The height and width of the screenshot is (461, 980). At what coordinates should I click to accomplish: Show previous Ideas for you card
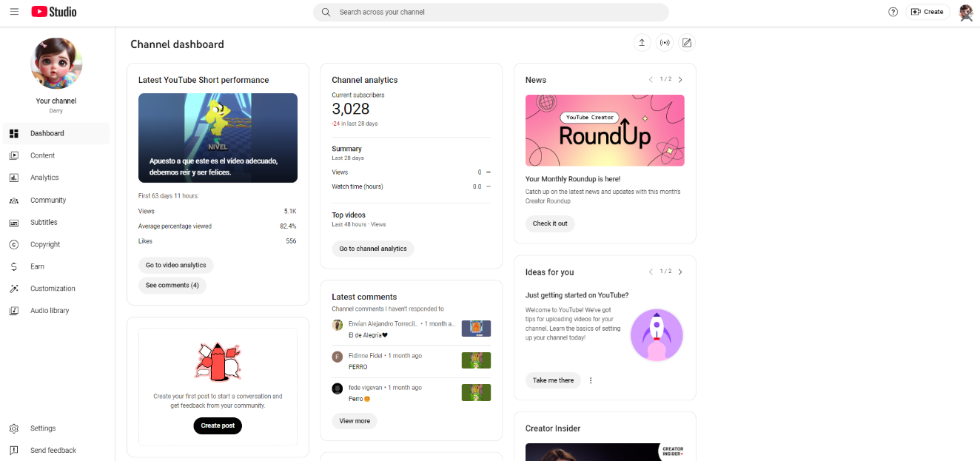651,272
